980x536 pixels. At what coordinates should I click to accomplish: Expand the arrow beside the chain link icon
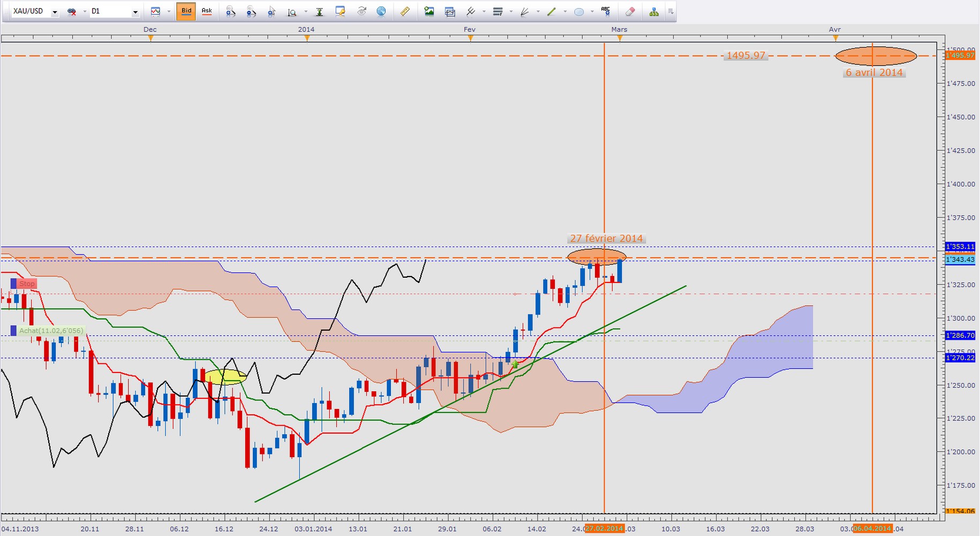[85, 11]
